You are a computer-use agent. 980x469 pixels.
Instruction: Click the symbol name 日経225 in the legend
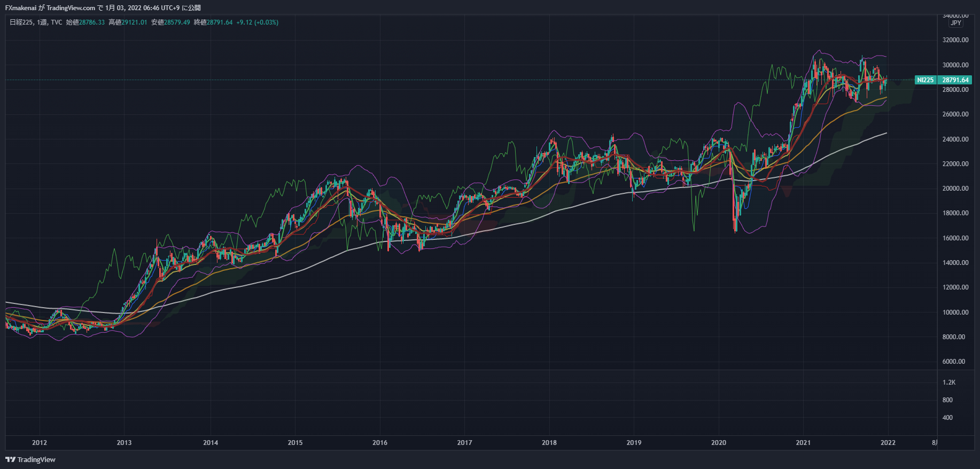[21, 22]
